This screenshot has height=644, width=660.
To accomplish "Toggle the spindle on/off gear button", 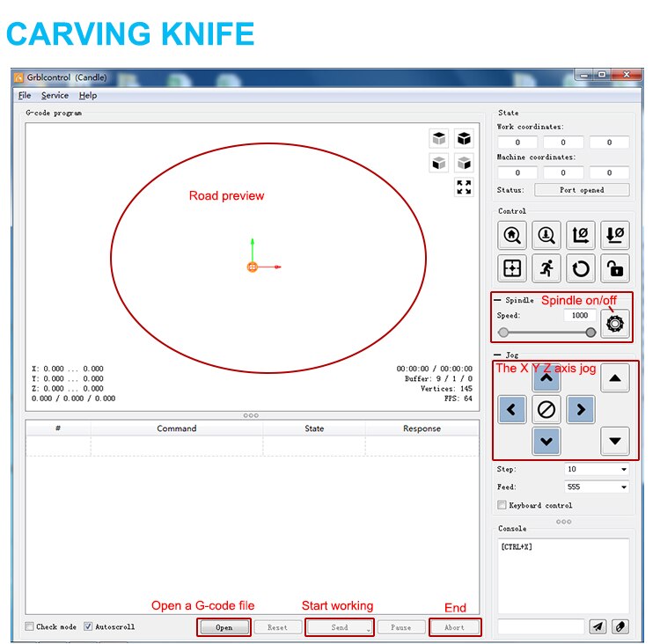I will (x=615, y=324).
